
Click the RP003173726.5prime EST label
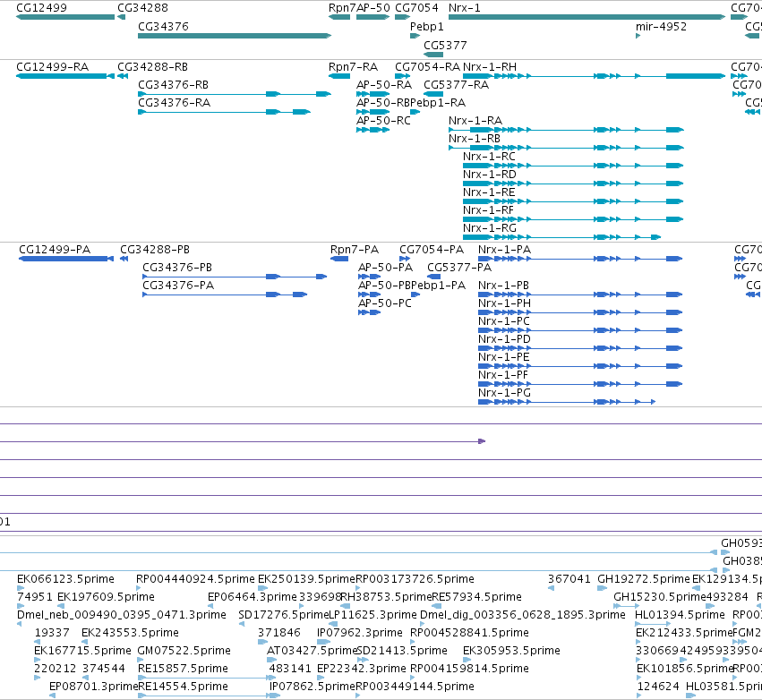click(x=415, y=578)
